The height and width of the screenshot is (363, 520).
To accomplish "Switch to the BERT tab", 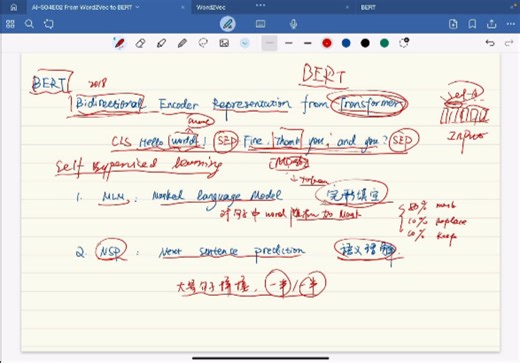I will (x=368, y=7).
